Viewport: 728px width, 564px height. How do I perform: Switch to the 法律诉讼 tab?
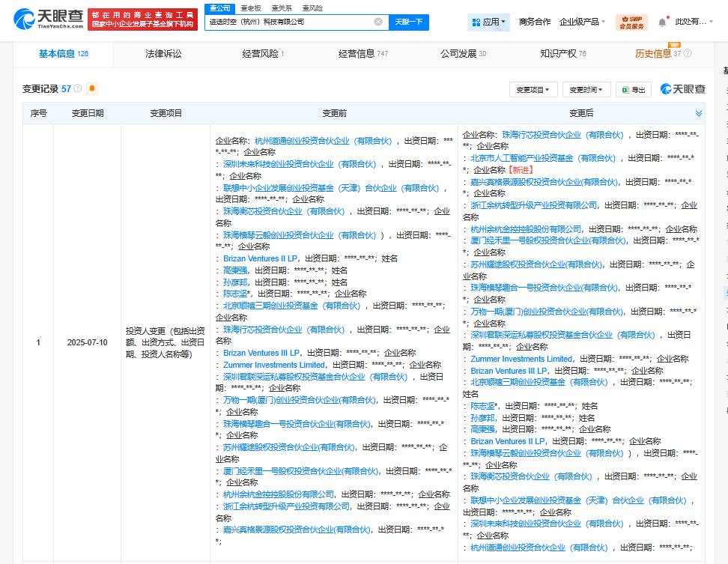point(163,54)
